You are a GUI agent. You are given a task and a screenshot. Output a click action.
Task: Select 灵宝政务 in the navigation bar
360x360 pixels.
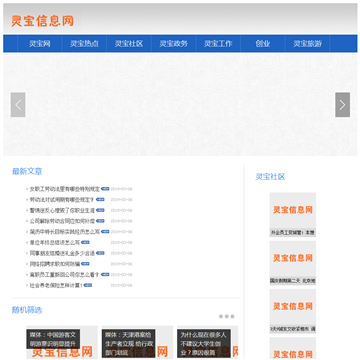[x=173, y=44]
